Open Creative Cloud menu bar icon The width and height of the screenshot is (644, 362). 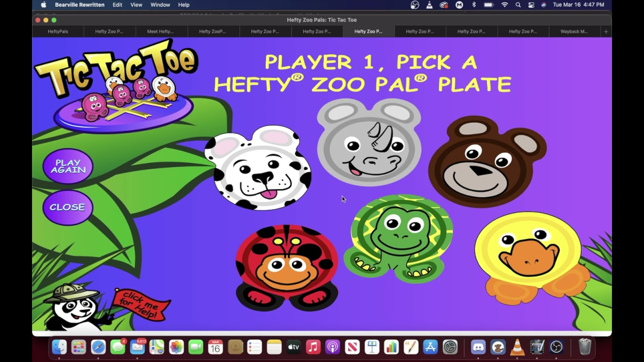click(444, 5)
